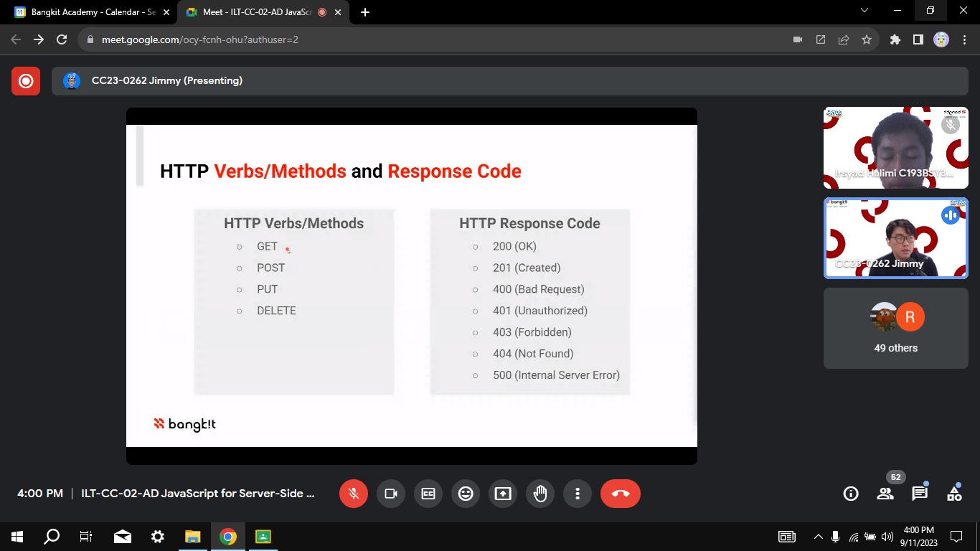The height and width of the screenshot is (551, 980).
Task: Unmute the microphone in Meet
Action: 353,494
